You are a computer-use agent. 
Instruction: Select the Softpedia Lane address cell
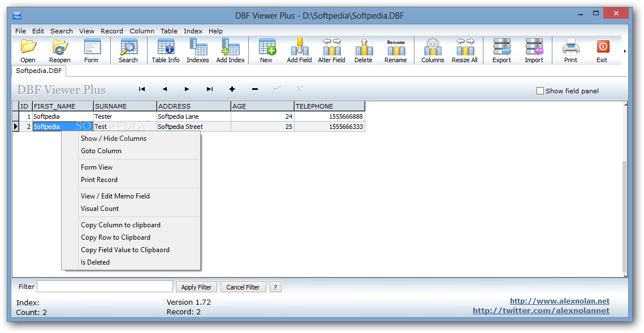tap(194, 116)
